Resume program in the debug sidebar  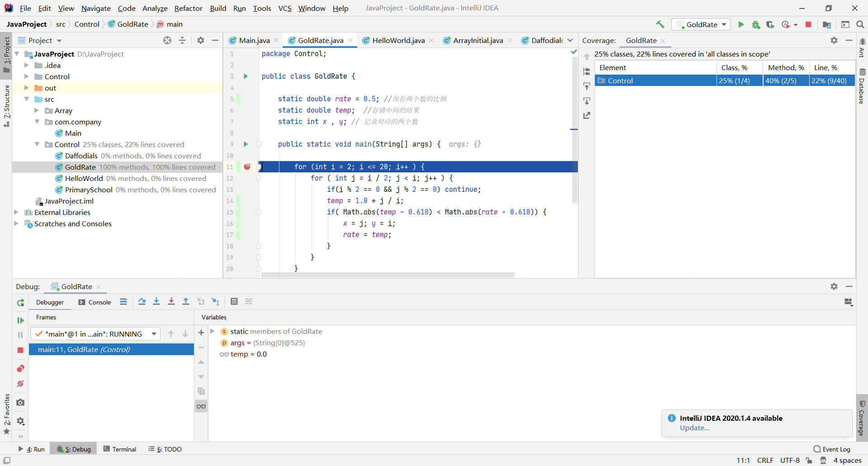[20, 320]
